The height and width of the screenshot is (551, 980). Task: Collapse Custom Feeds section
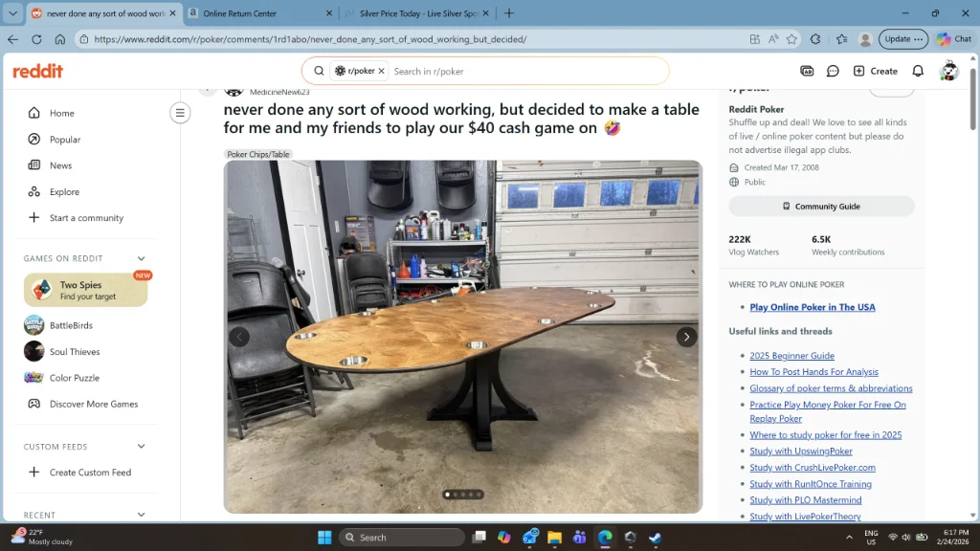click(x=142, y=447)
